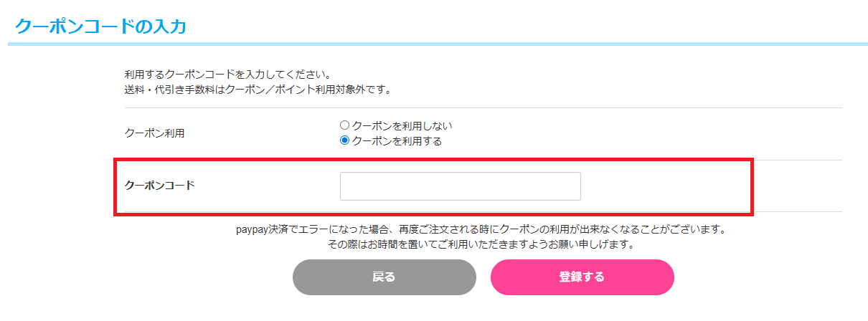Click the "利用するクーポンコードを入力してください" instruction text
This screenshot has height=321, width=868.
[x=227, y=75]
